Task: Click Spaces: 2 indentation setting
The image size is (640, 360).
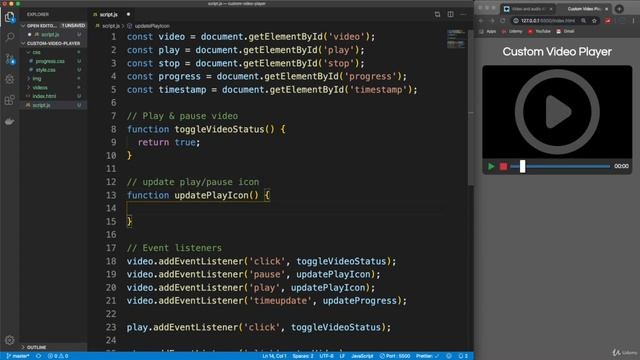Action: 303,356
